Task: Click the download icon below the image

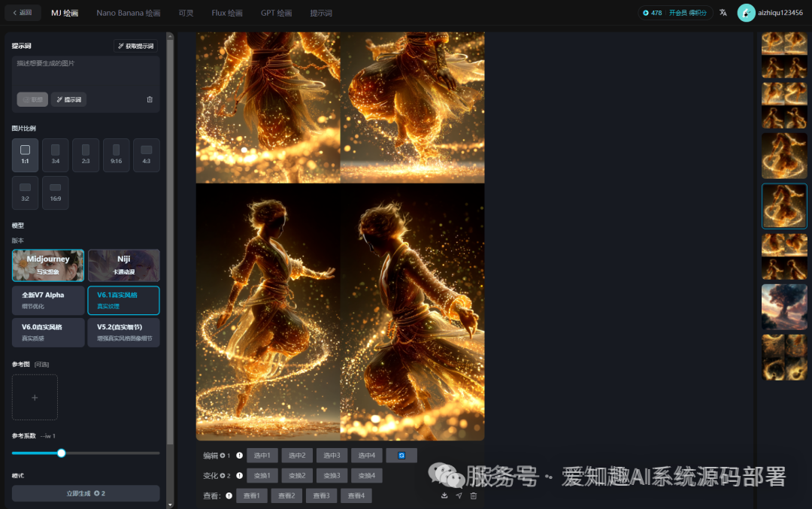Action: [x=444, y=495]
